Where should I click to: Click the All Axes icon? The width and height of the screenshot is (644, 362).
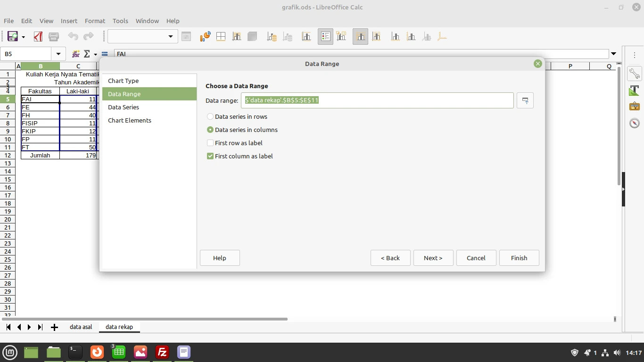(x=442, y=37)
